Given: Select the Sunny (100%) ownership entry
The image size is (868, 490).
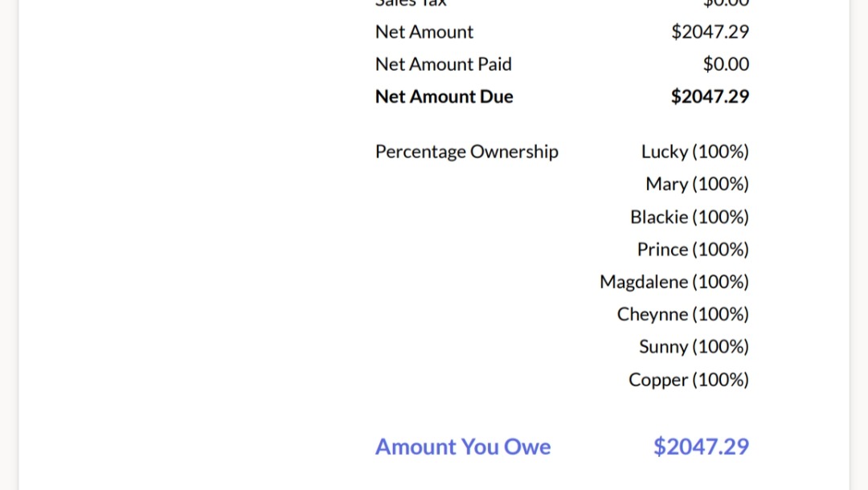Looking at the screenshot, I should coord(694,347).
